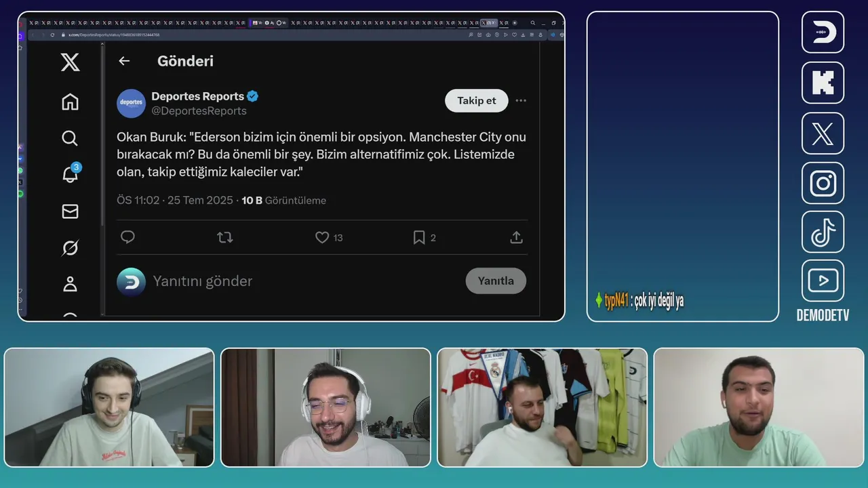
Task: Click the browser reload button
Action: click(x=53, y=35)
